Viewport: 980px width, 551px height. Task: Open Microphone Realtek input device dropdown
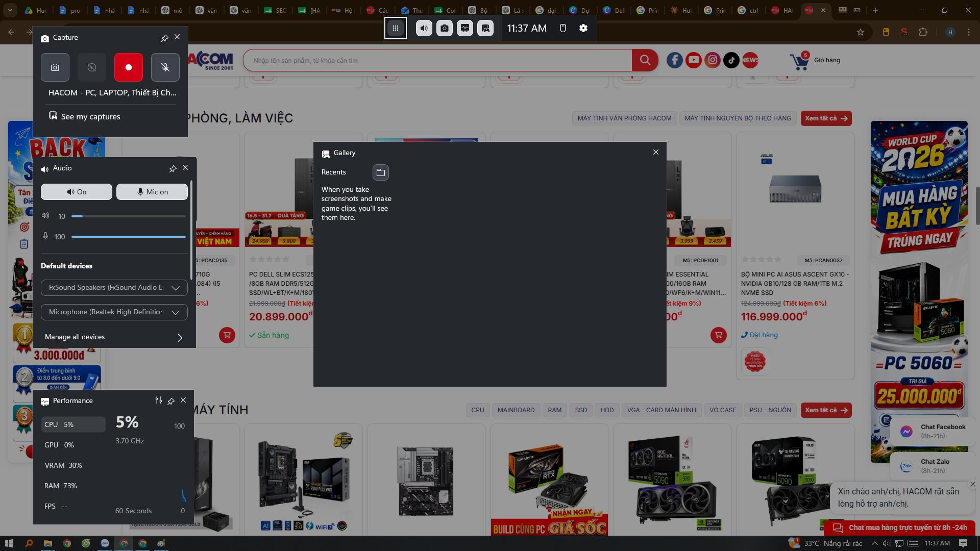click(114, 312)
